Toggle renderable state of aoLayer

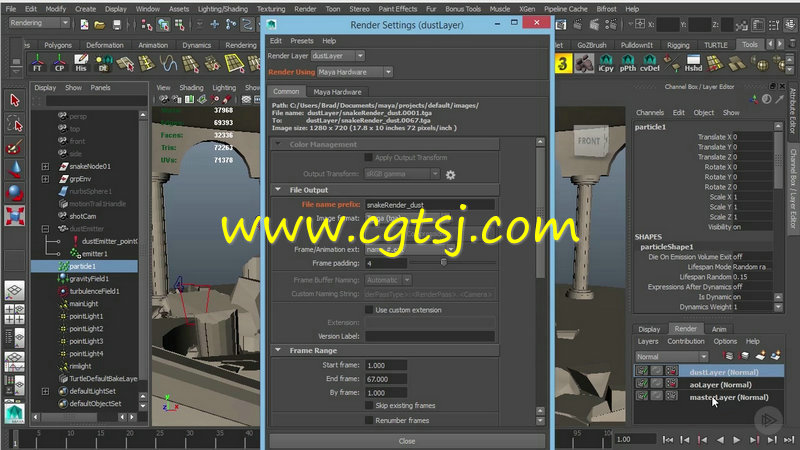pyautogui.click(x=642, y=384)
